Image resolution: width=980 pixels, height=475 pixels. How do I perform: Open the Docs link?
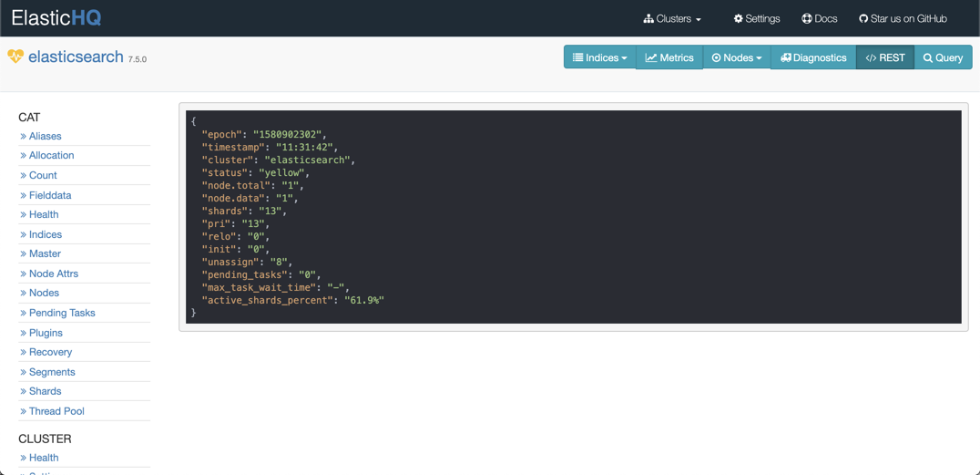820,19
